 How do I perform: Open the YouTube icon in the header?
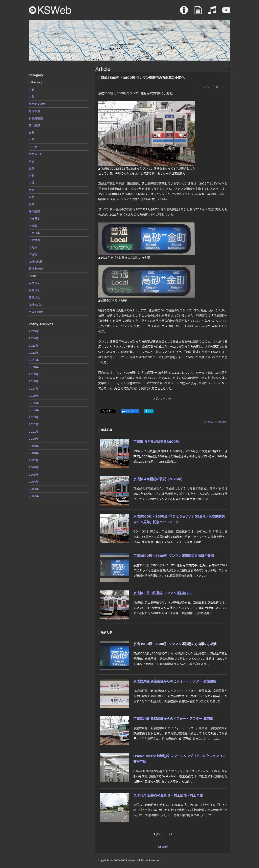pos(226,10)
